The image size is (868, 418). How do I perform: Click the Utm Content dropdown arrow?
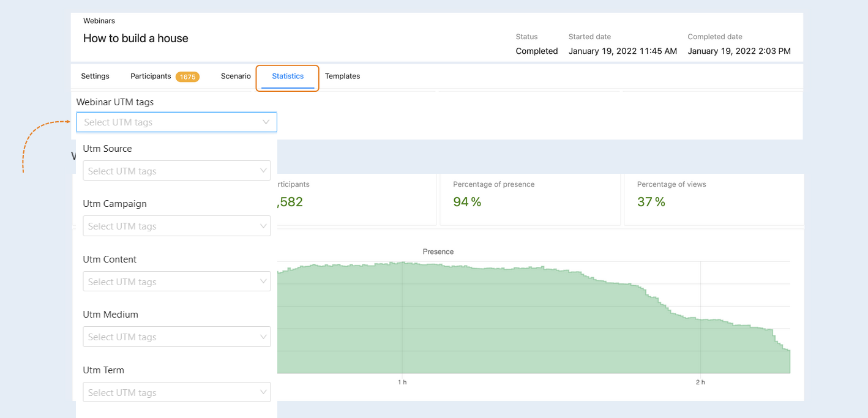click(x=263, y=282)
